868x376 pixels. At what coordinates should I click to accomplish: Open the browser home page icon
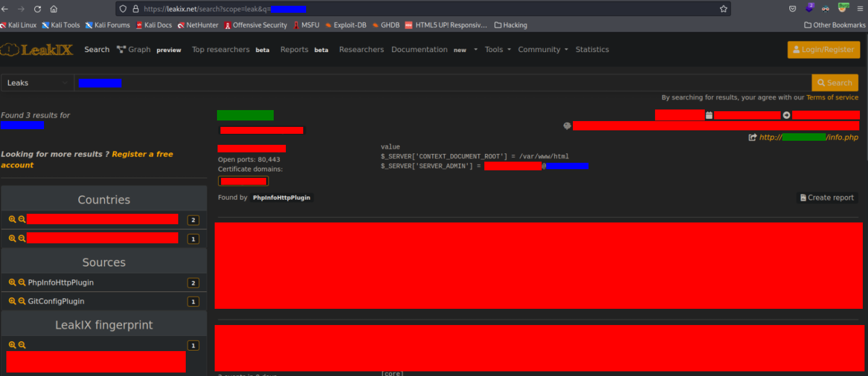[54, 9]
